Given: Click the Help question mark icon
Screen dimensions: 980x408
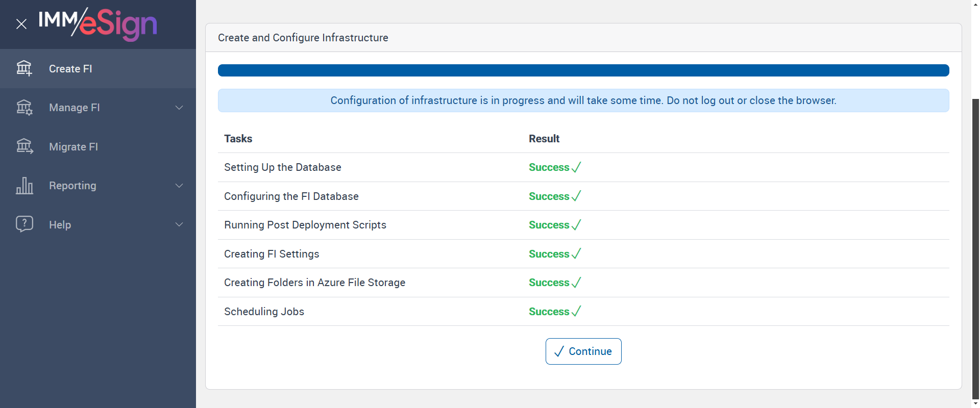Looking at the screenshot, I should pyautogui.click(x=24, y=224).
